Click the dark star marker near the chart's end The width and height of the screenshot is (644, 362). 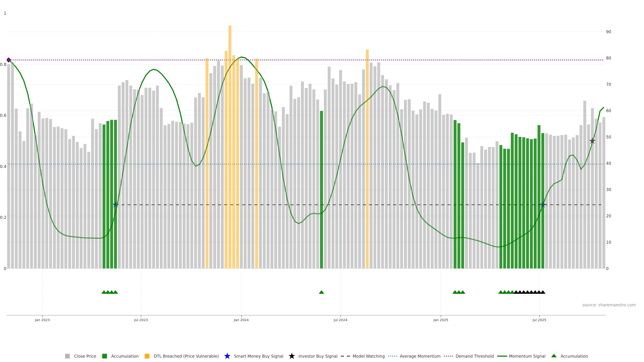tap(592, 141)
